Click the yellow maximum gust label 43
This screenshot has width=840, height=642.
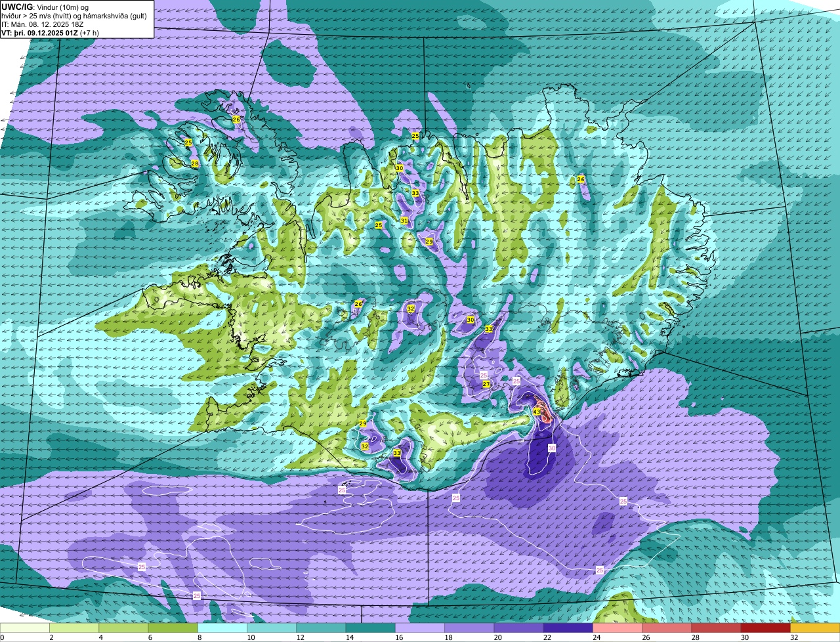click(x=536, y=412)
